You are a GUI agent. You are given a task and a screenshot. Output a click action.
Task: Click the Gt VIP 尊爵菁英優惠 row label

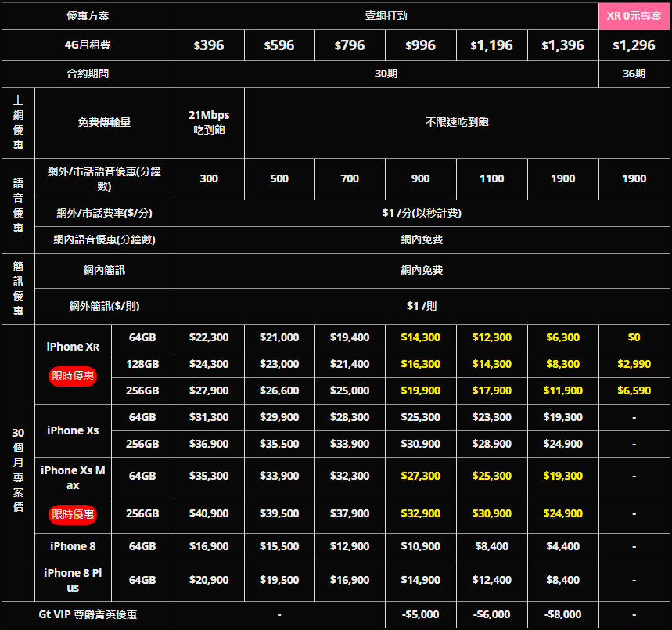(88, 614)
